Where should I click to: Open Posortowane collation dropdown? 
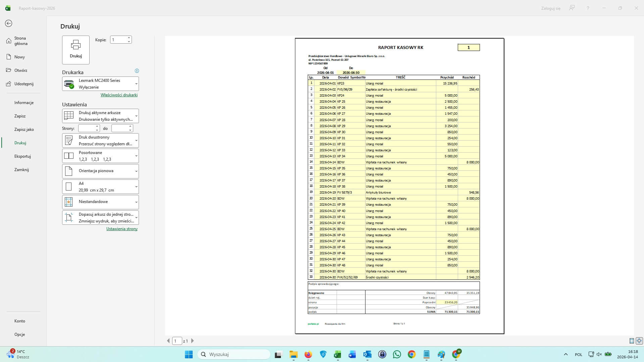click(100, 156)
